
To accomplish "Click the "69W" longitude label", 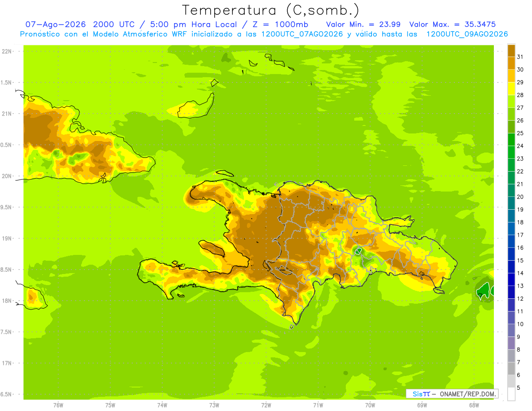I will pos(422,405).
